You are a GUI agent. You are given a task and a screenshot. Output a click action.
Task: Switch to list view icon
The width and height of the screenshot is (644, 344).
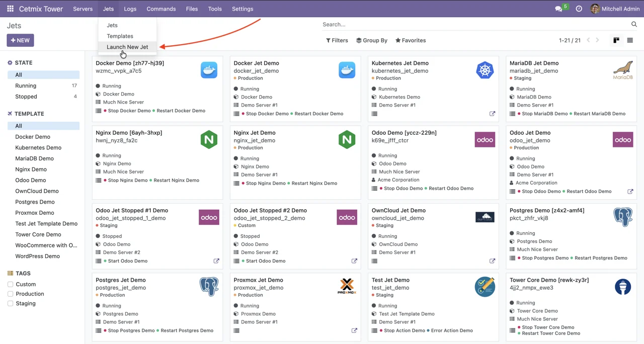click(630, 40)
